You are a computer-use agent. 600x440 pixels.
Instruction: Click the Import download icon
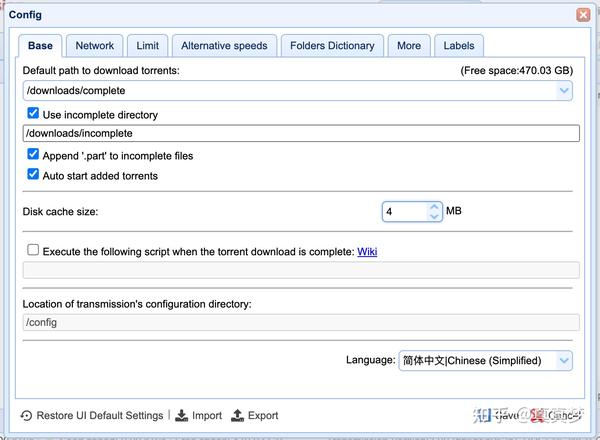181,415
